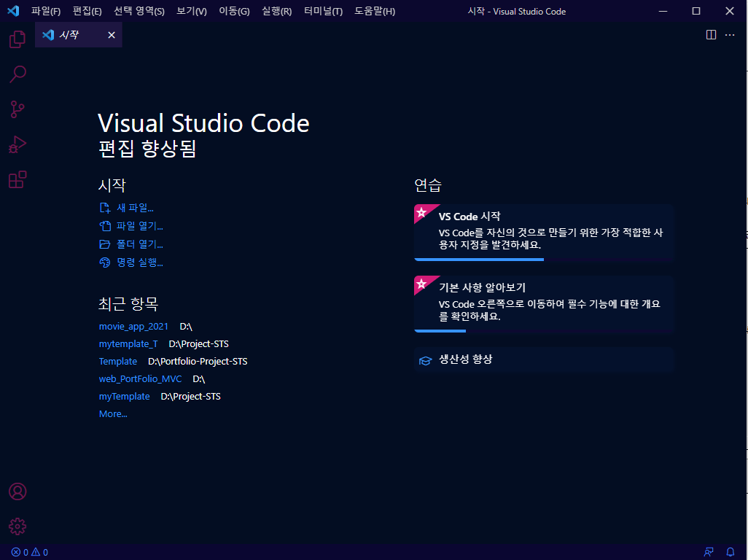Close the 시작 tab

point(111,35)
